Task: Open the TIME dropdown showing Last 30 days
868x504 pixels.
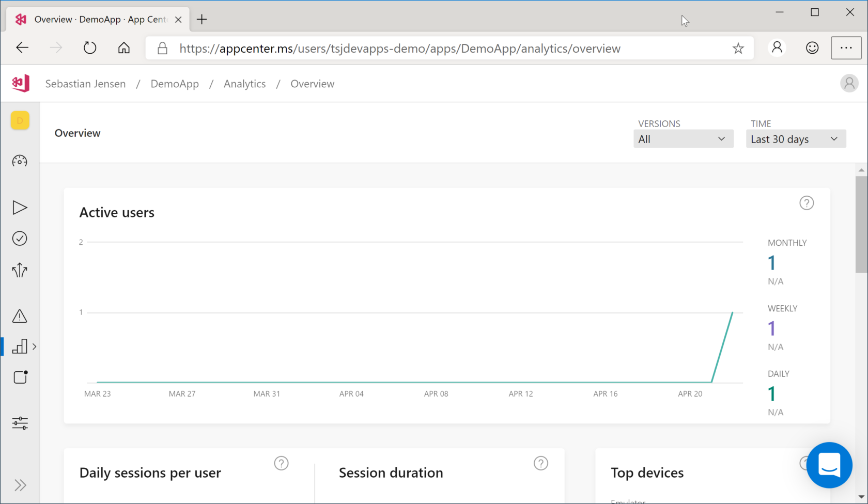Action: 796,138
